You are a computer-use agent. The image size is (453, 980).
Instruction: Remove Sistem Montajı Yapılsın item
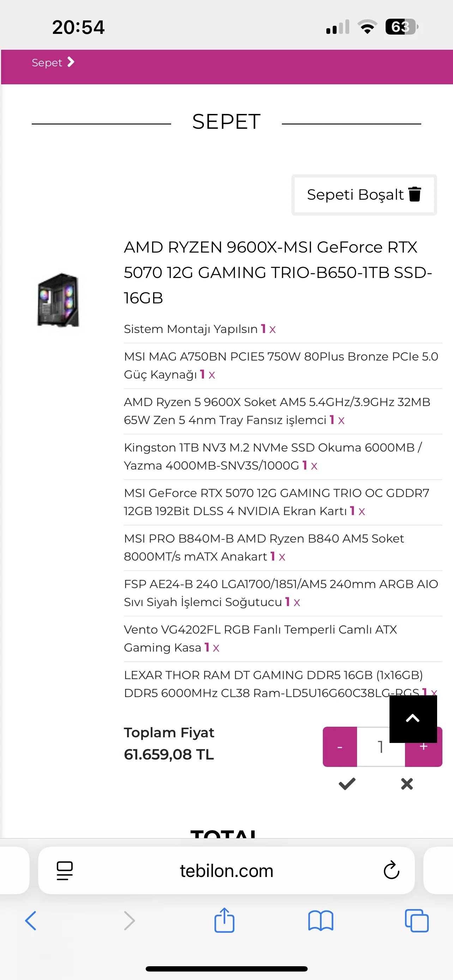pos(272,329)
